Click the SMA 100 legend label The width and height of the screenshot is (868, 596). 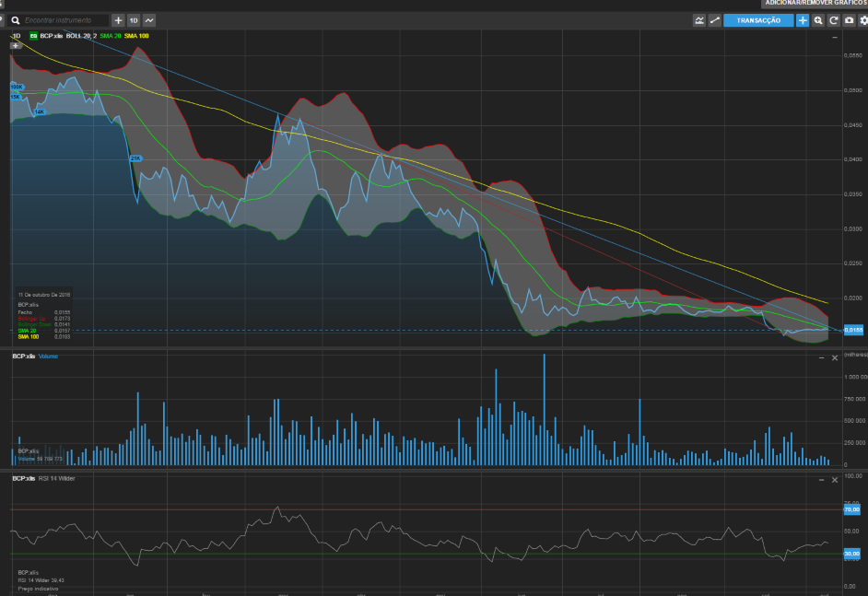pyautogui.click(x=136, y=35)
